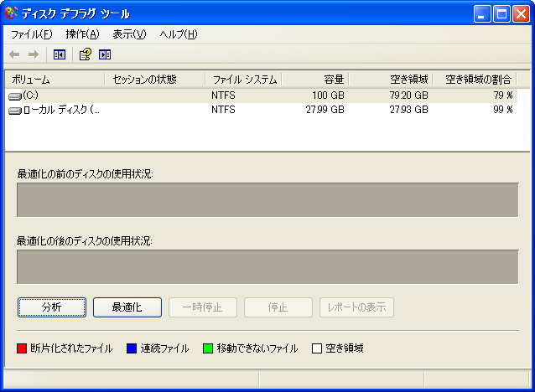Toggle the action pane toolbar icon
The height and width of the screenshot is (392, 535).
click(x=105, y=54)
